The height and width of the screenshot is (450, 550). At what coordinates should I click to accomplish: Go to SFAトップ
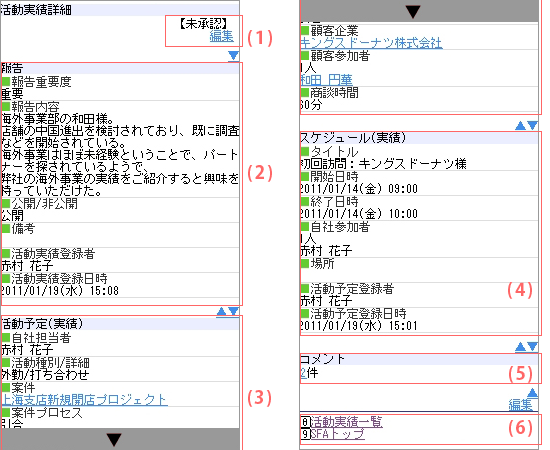click(337, 434)
